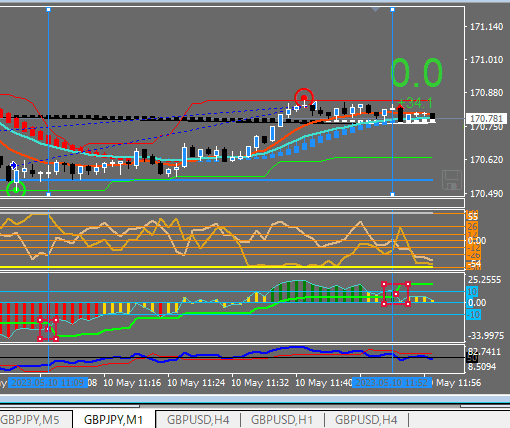
Task: Click the black 50 level label
Action: 472,359
